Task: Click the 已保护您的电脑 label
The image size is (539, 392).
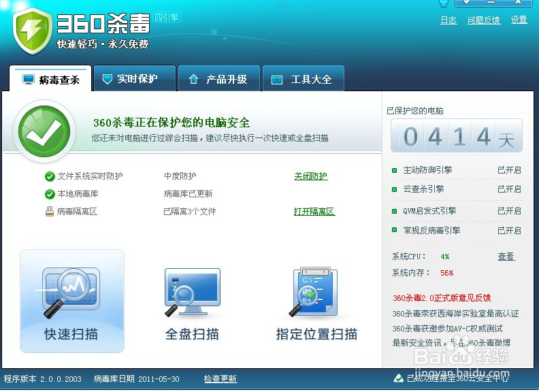Action: point(415,111)
